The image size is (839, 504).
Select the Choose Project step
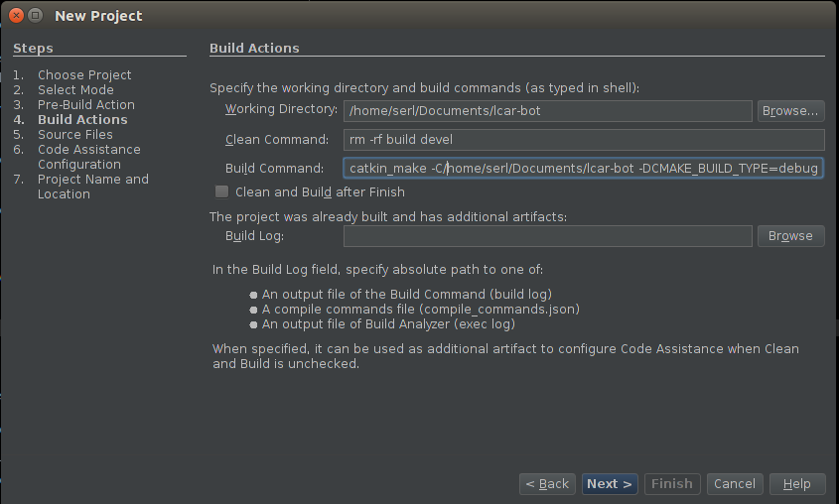(x=84, y=74)
